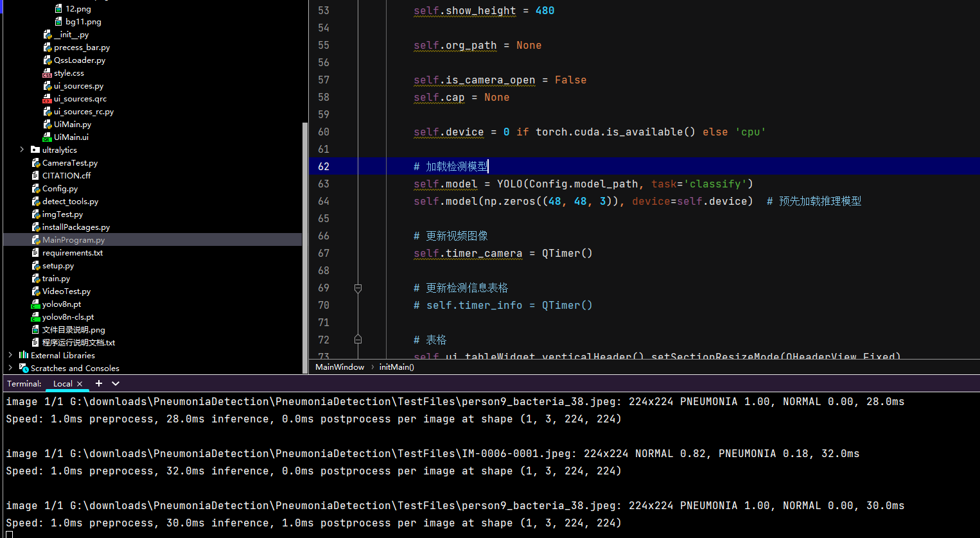Click the 程序运行说明文档.txt file icon
Screen dimensions: 980x538
pyautogui.click(x=35, y=343)
